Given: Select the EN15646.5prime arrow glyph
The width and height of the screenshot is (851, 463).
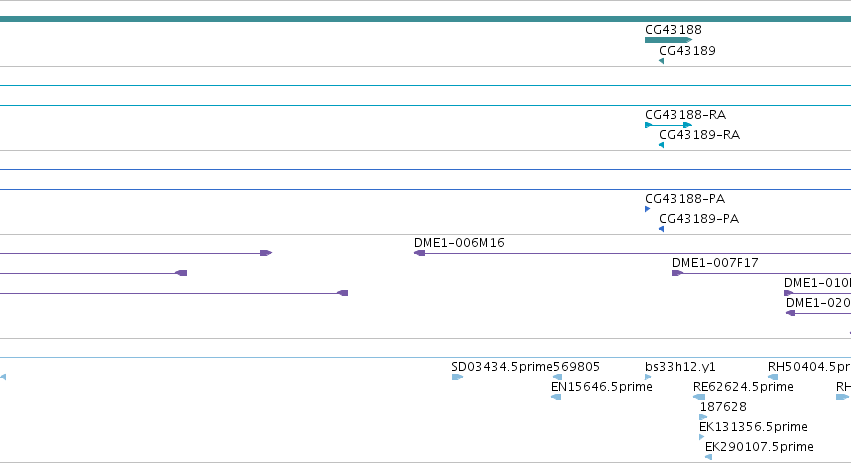Looking at the screenshot, I should [556, 397].
